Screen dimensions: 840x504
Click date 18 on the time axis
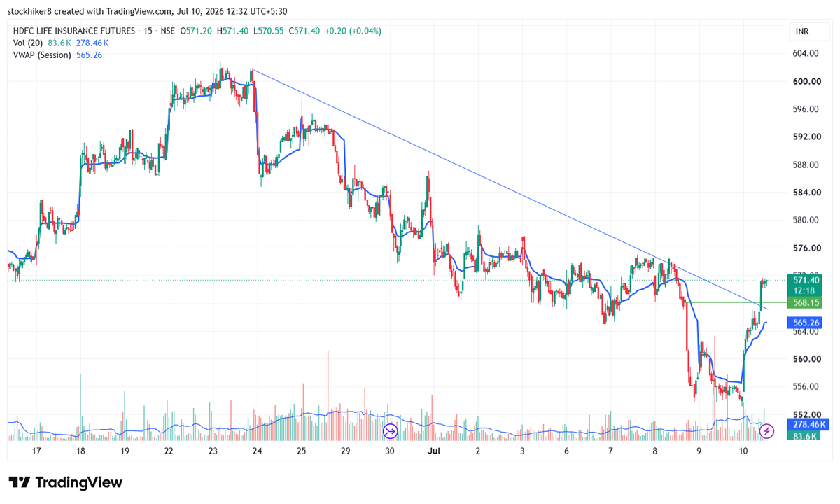[80, 451]
